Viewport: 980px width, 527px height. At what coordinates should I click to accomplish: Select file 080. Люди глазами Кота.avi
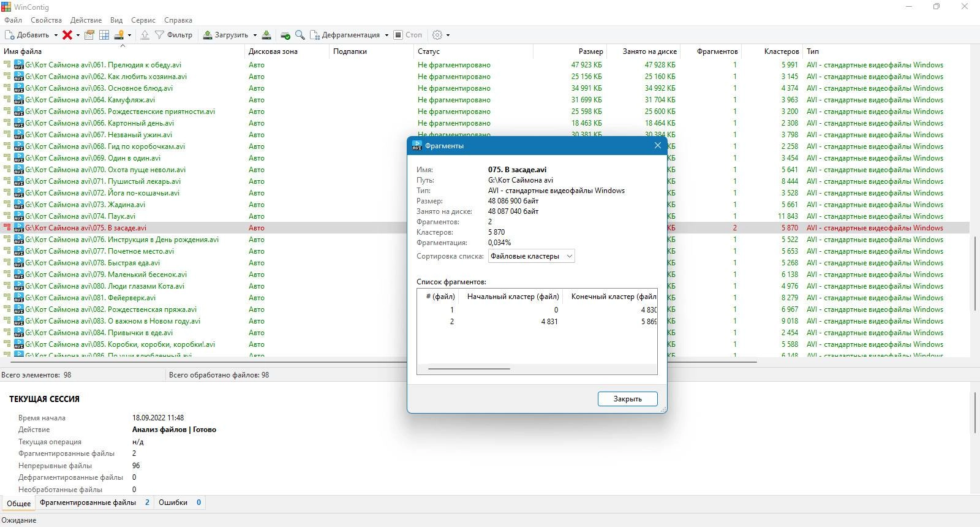click(x=105, y=286)
